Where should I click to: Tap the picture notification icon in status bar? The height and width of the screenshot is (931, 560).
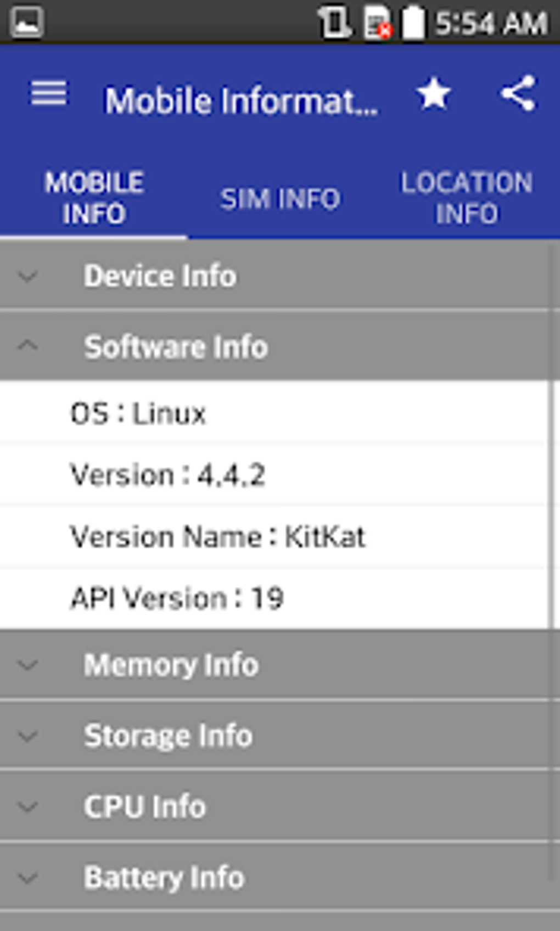(26, 22)
